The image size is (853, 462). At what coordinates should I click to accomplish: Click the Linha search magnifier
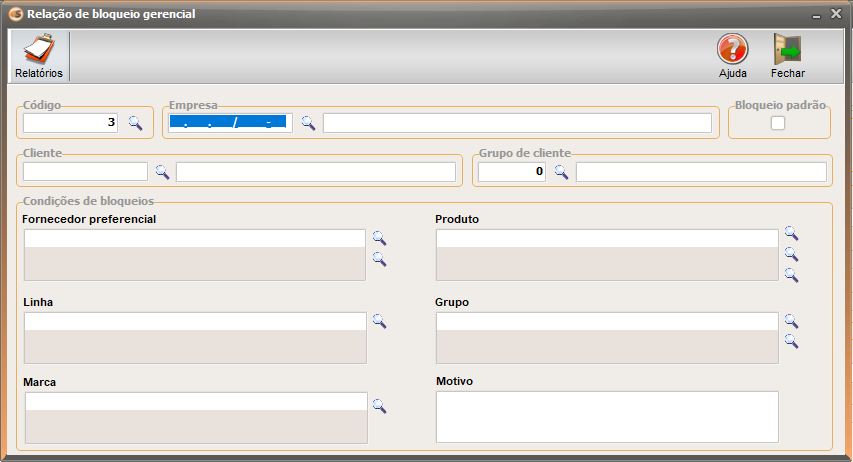click(x=379, y=321)
